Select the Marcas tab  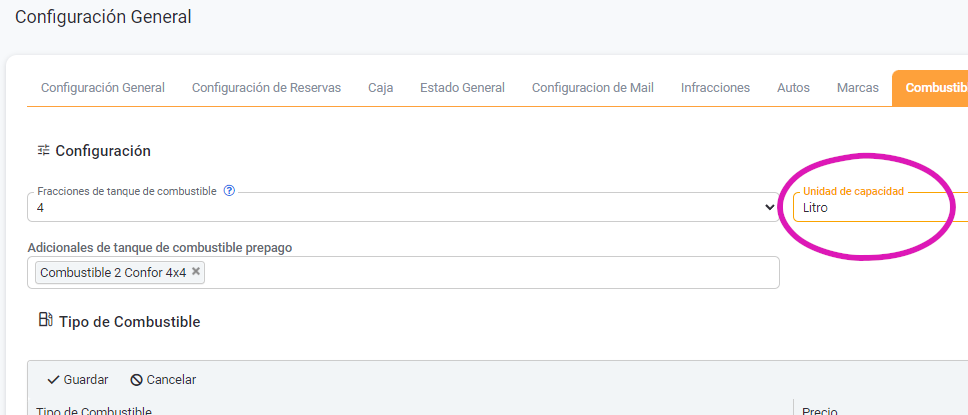pos(857,88)
